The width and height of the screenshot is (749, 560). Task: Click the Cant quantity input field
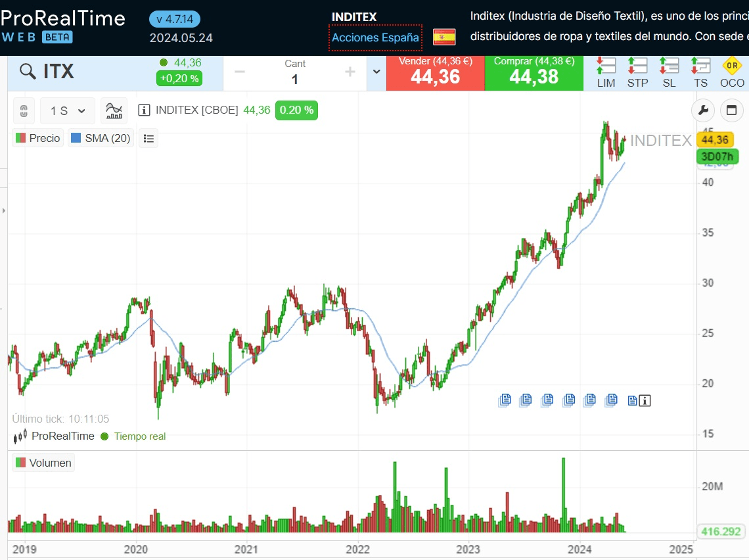(x=295, y=79)
